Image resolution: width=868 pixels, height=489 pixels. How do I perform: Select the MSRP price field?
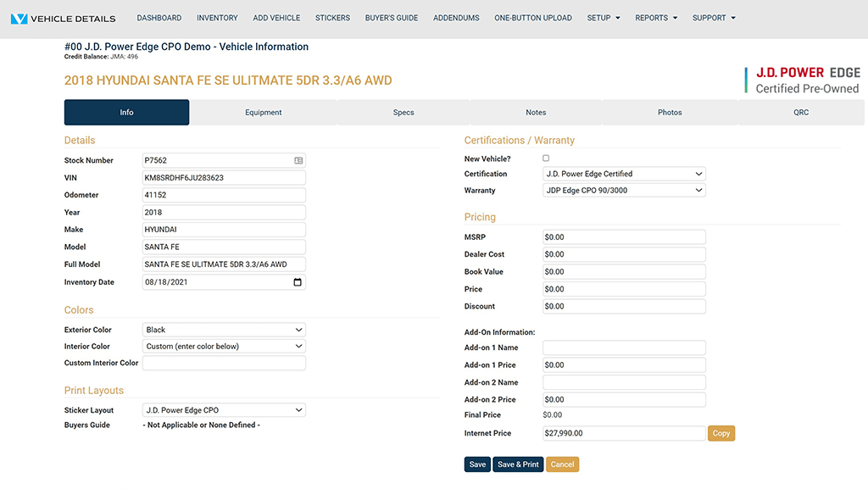pyautogui.click(x=624, y=237)
